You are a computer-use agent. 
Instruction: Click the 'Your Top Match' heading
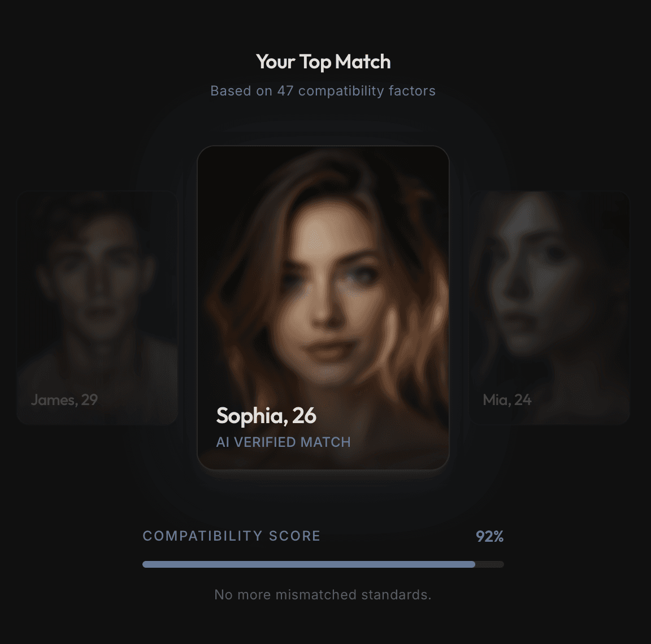pyautogui.click(x=323, y=62)
